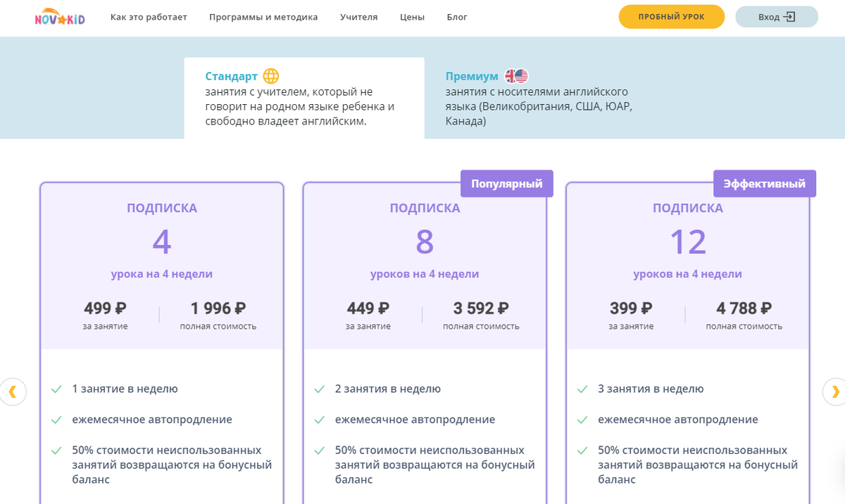Screen dimensions: 845x504
Task: Click green checkmark beside '1 занятие в неделю'
Action: [x=56, y=389]
